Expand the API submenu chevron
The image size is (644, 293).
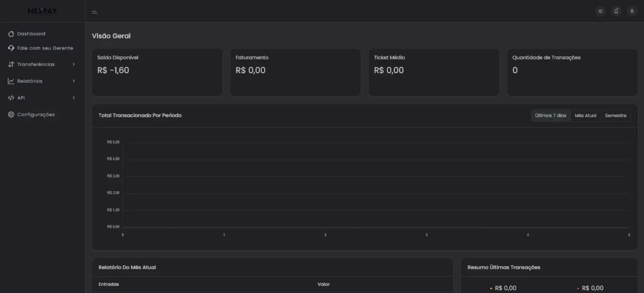(x=74, y=98)
